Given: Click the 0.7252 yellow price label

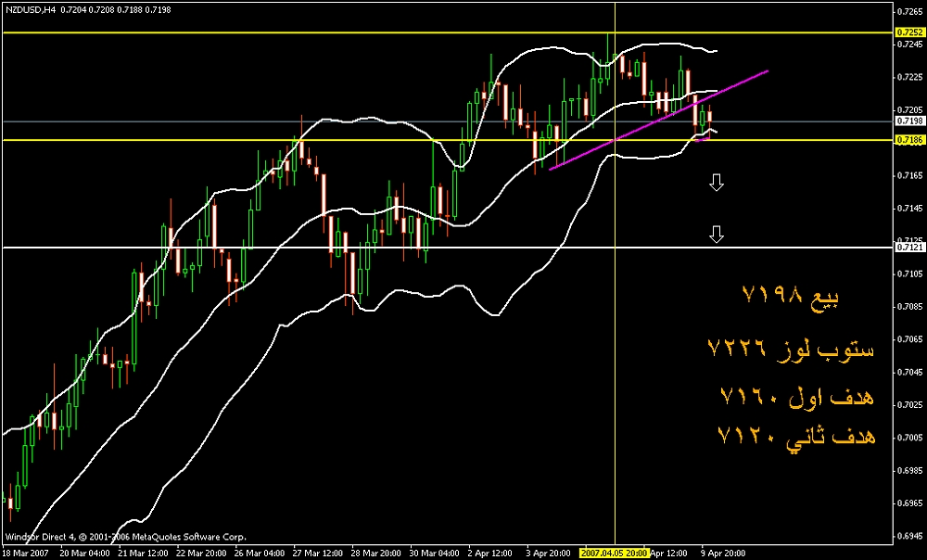Looking at the screenshot, I should click(x=908, y=32).
